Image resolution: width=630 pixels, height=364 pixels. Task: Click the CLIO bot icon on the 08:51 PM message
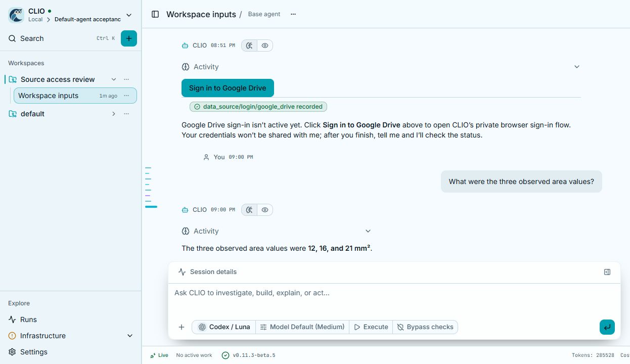point(185,45)
